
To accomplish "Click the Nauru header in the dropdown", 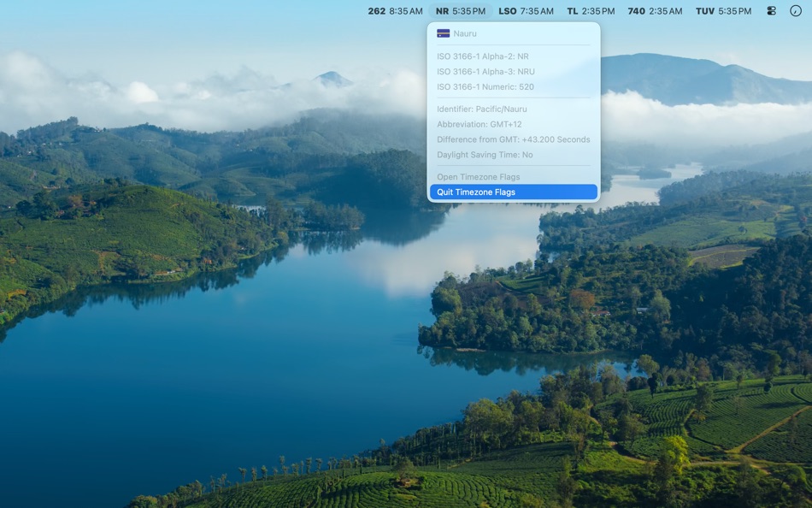I will point(466,33).
